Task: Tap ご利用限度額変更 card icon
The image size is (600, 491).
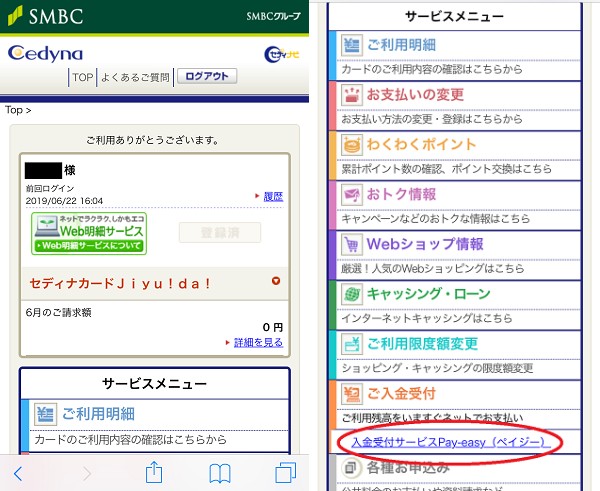Action: pyautogui.click(x=352, y=343)
